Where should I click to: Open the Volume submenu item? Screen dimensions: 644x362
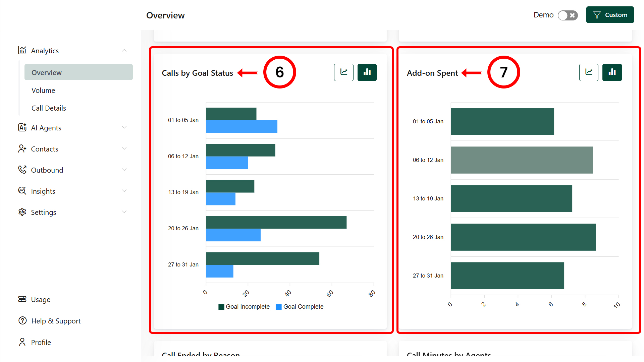(43, 90)
